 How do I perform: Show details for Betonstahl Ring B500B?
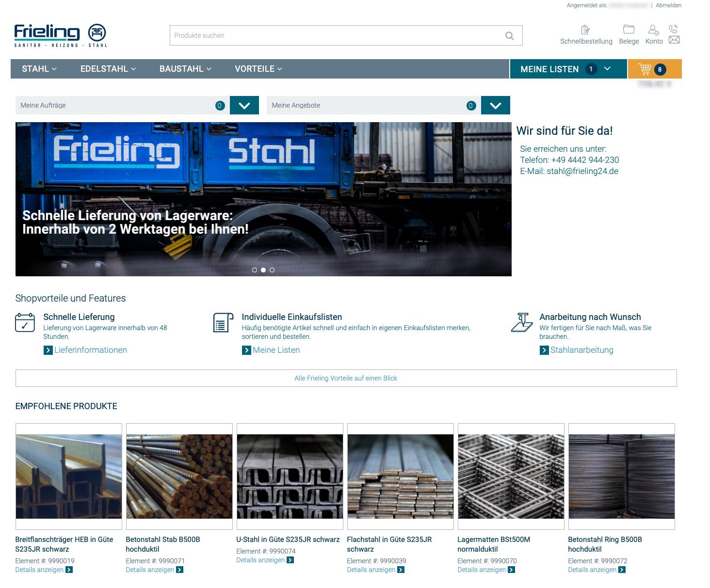click(592, 570)
